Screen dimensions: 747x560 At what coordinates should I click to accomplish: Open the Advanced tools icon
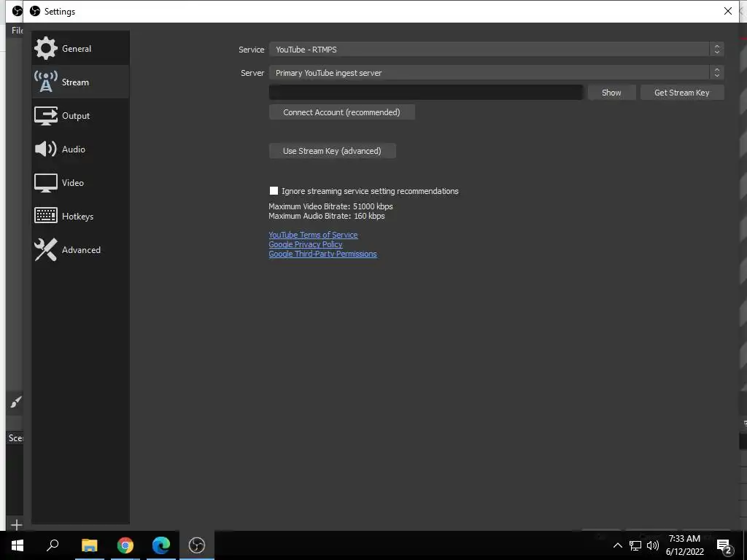click(x=46, y=249)
